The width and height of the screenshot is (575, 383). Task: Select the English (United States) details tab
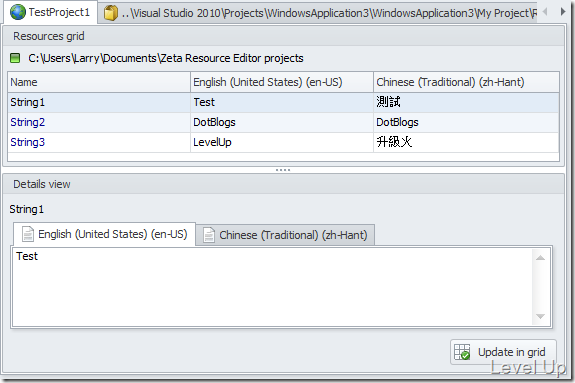click(x=105, y=234)
